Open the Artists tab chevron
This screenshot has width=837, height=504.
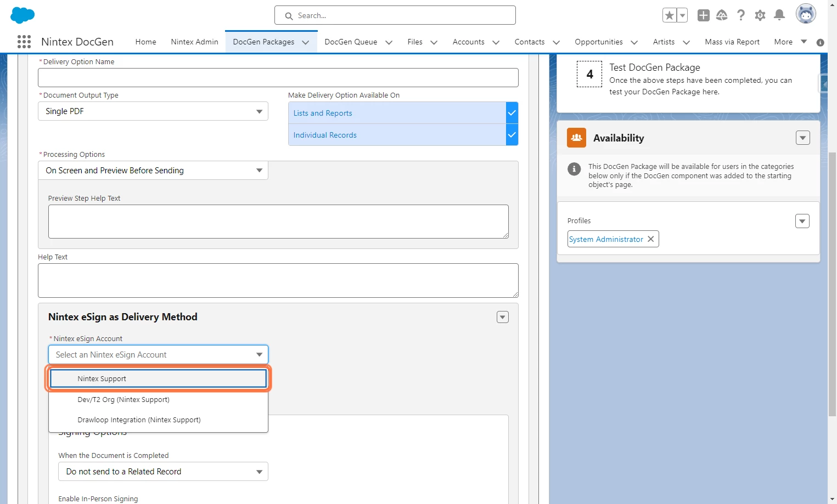click(x=686, y=42)
